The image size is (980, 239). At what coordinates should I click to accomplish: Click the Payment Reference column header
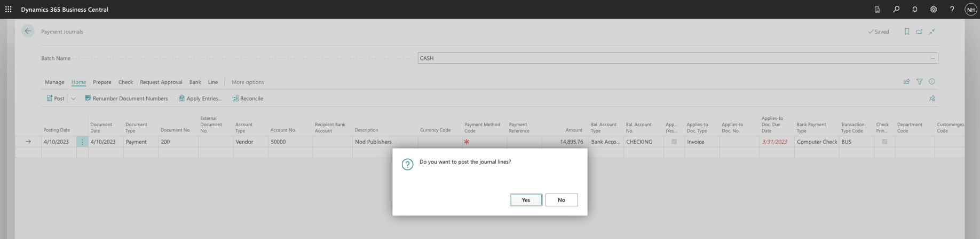[x=519, y=127]
